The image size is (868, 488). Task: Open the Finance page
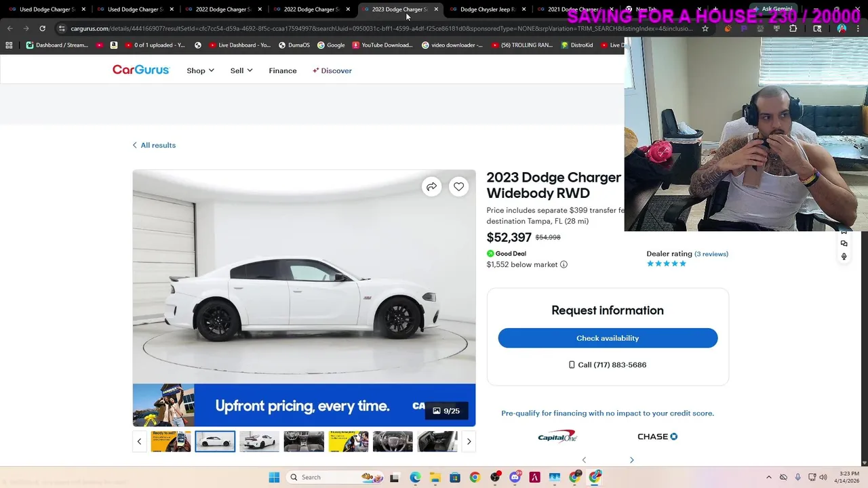click(283, 70)
